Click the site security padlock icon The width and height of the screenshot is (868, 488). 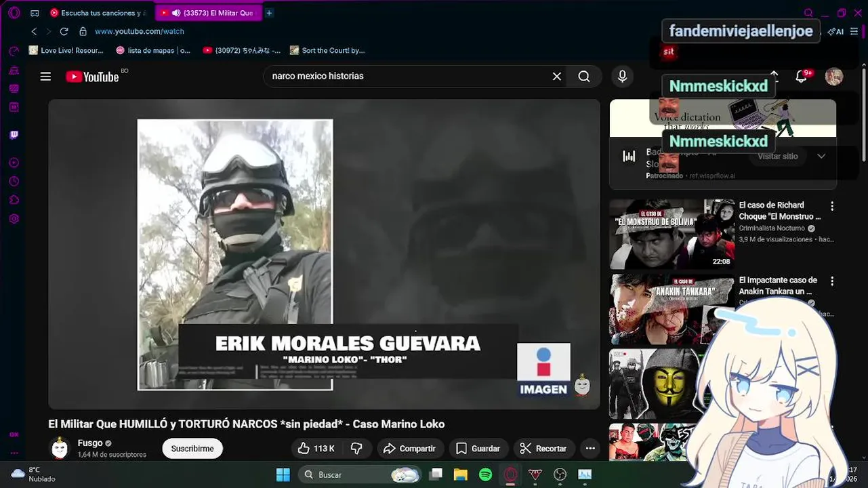point(83,31)
